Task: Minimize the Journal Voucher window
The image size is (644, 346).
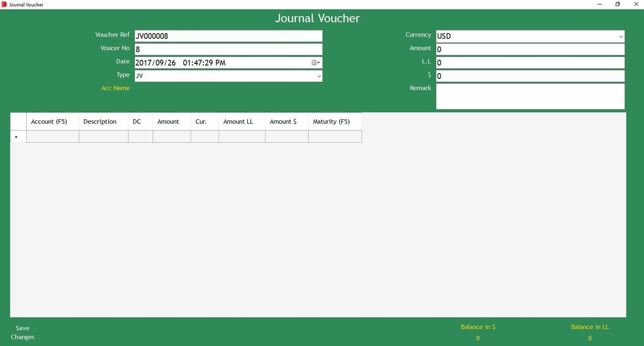Action: click(599, 4)
